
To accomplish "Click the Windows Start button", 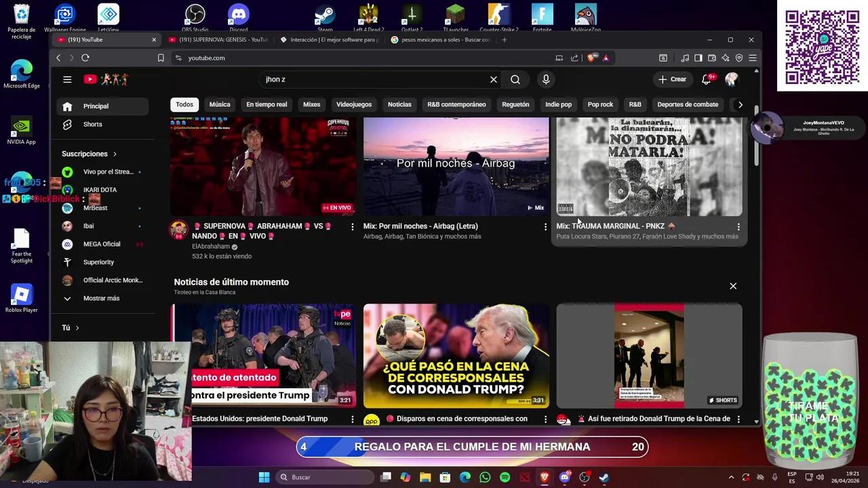I will pos(264,477).
